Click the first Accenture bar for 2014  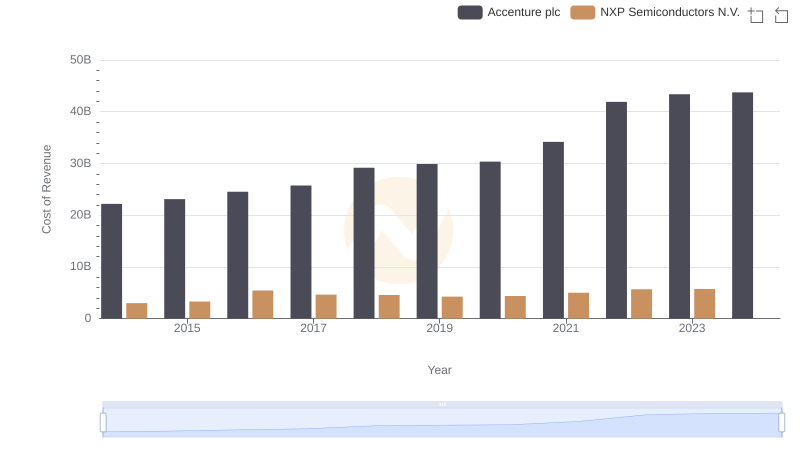(x=112, y=262)
